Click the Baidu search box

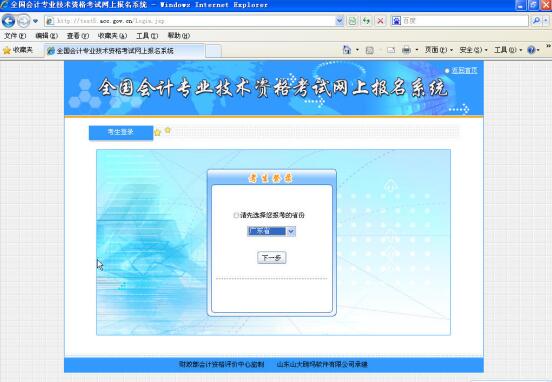tap(465, 21)
